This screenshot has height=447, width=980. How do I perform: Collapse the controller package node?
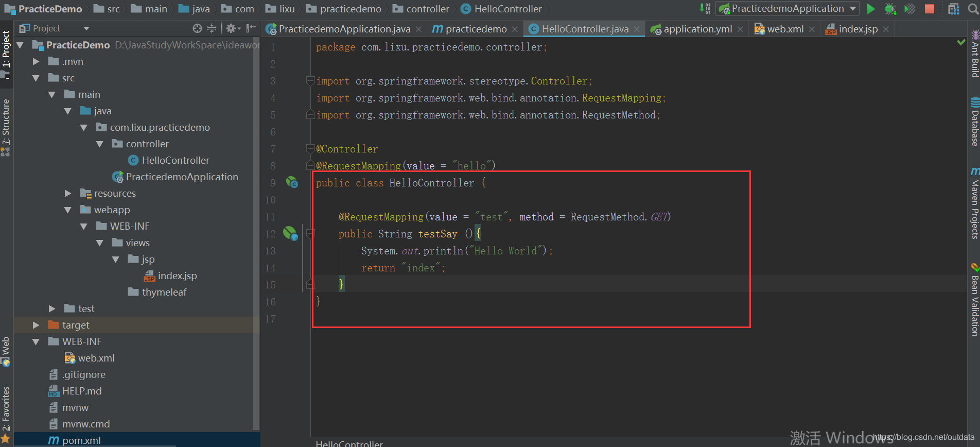coord(100,144)
